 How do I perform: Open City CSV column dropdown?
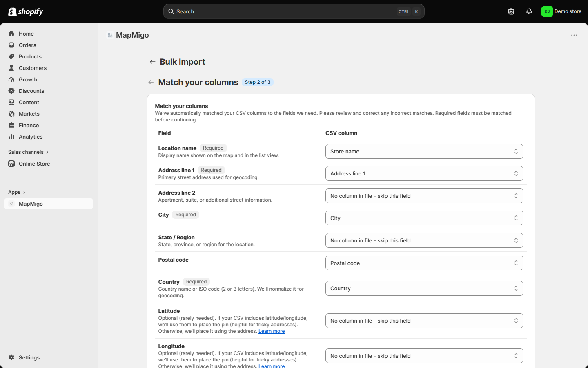(x=424, y=218)
